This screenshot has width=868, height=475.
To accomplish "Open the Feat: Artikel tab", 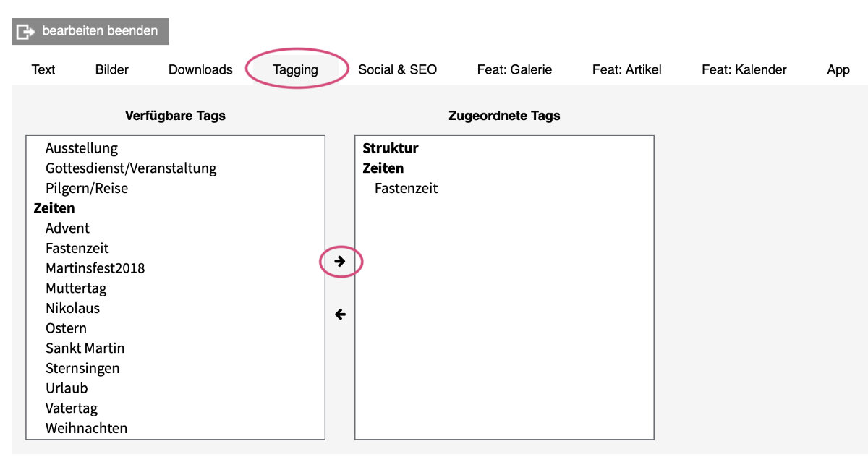I will point(626,69).
